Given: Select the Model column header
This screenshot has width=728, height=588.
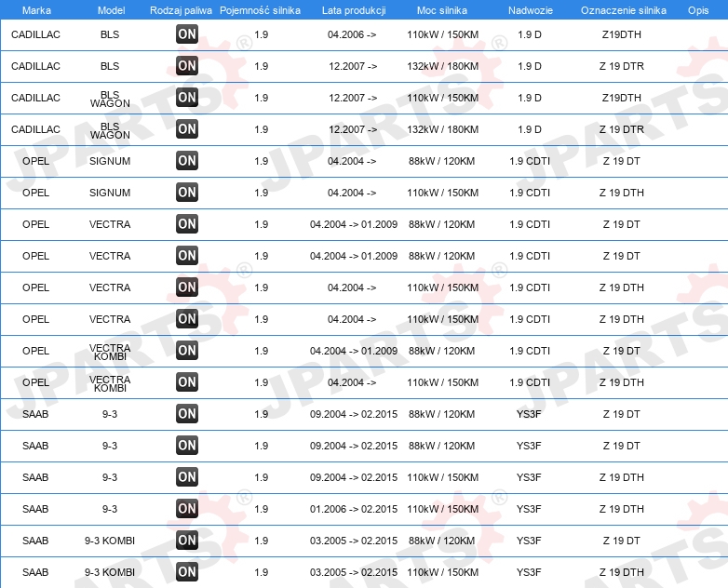Looking at the screenshot, I should click(111, 10).
